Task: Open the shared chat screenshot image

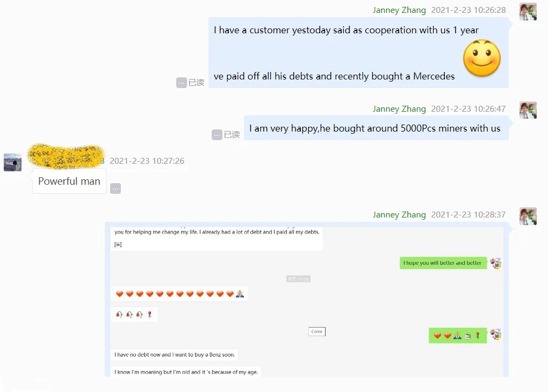Action: click(x=307, y=300)
